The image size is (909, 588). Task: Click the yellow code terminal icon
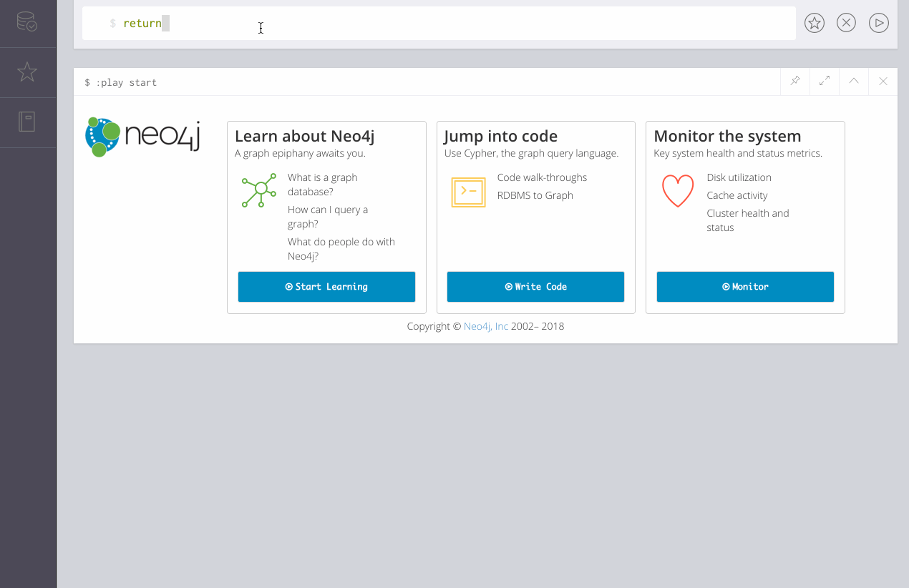(x=469, y=192)
